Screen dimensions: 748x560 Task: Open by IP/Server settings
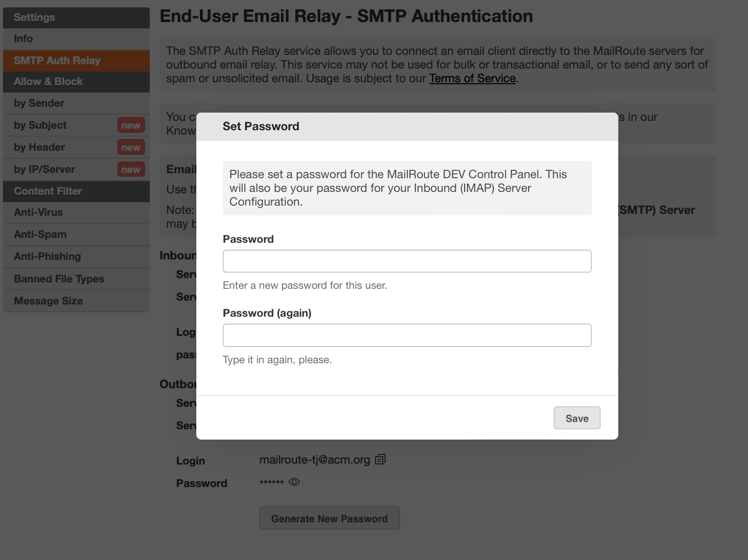click(45, 169)
